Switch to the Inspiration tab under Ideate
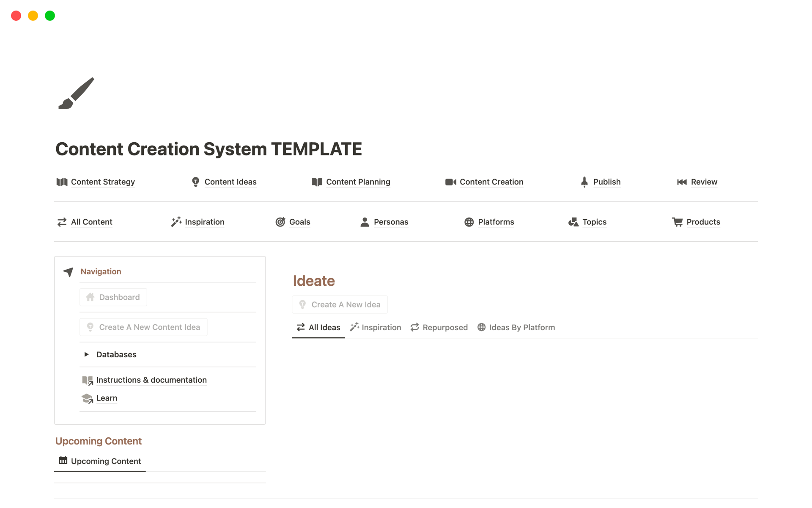This screenshot has width=812, height=508. coord(376,327)
